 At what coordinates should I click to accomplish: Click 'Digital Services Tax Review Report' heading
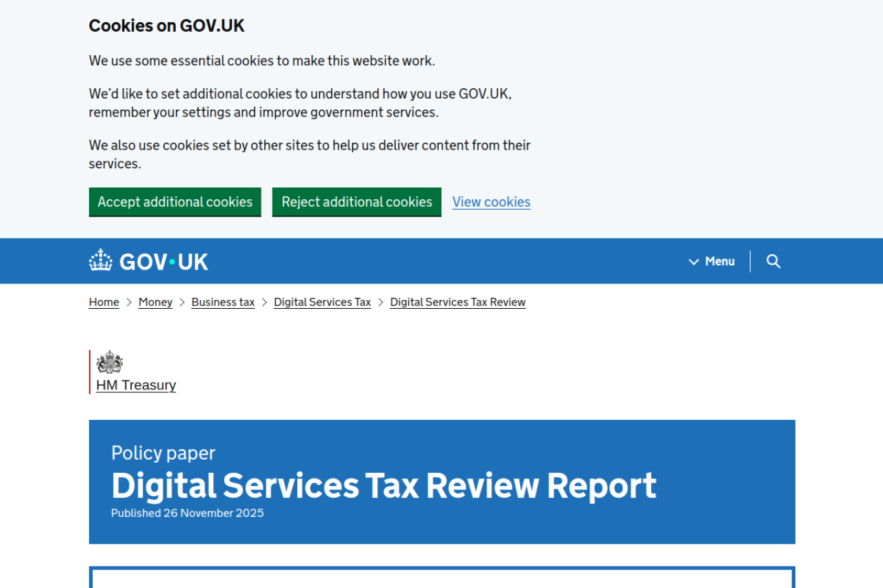pos(384,485)
